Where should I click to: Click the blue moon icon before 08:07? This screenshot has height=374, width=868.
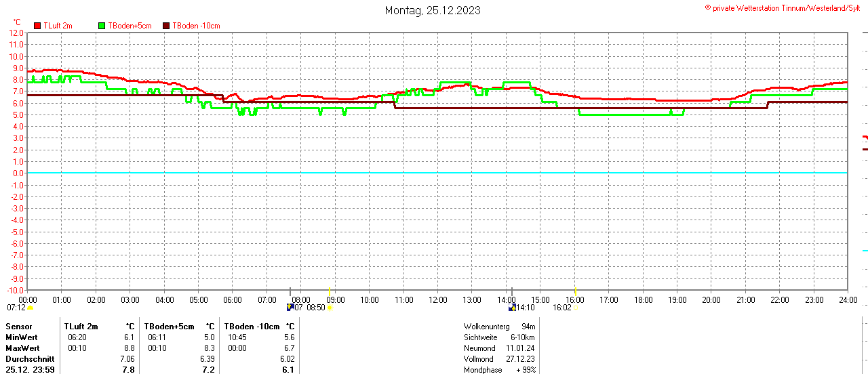290,308
